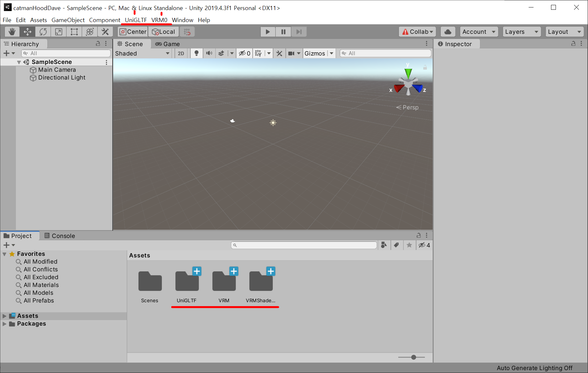The height and width of the screenshot is (373, 588).
Task: Open Layout dropdown
Action: click(x=564, y=32)
